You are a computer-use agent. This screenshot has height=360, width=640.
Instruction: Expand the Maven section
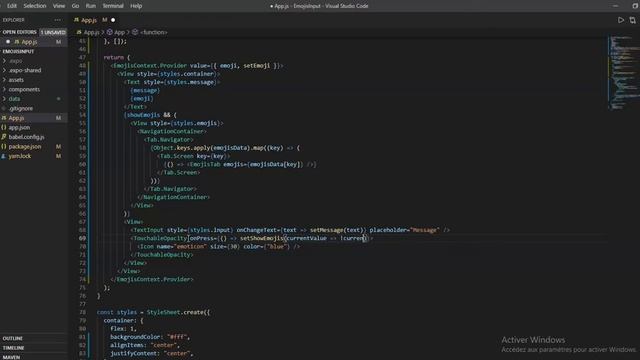click(x=11, y=357)
